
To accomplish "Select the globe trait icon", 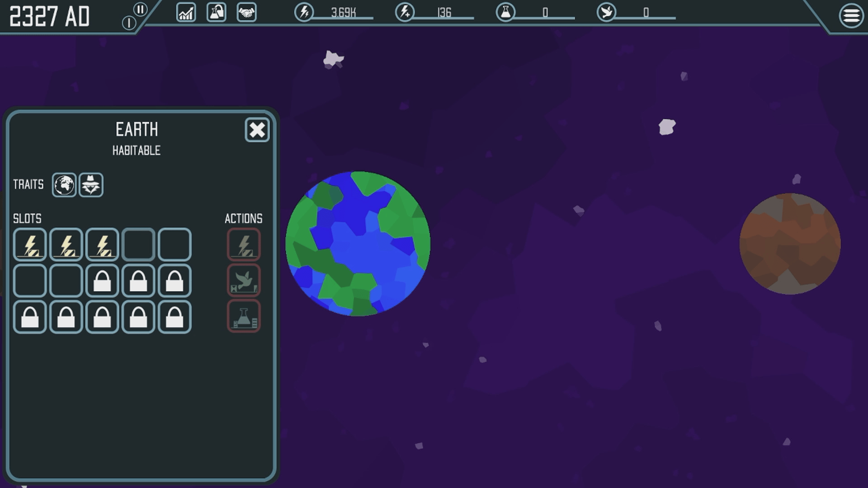I will [64, 185].
